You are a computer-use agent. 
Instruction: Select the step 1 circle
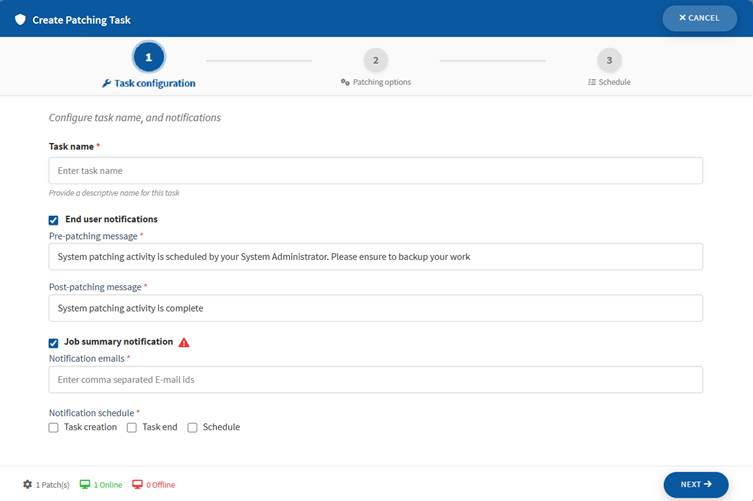148,57
